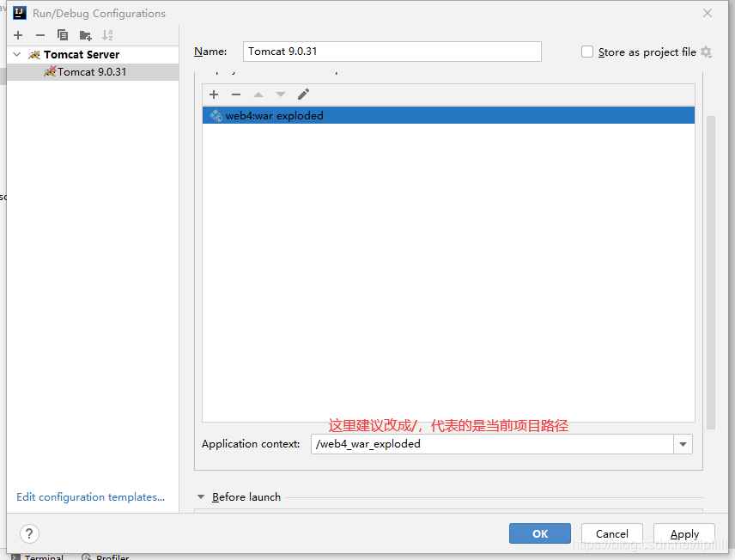Click the Name input field
This screenshot has height=560, width=735.
[392, 52]
